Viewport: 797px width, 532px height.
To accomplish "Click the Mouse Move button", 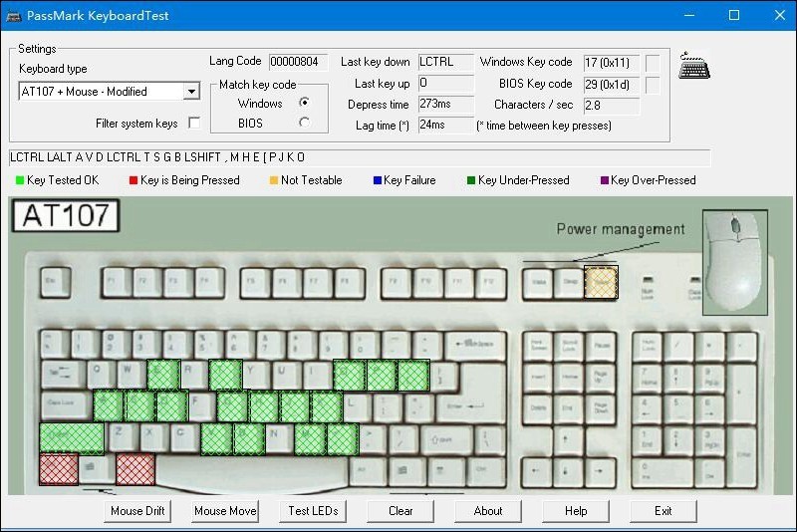I will pyautogui.click(x=225, y=511).
